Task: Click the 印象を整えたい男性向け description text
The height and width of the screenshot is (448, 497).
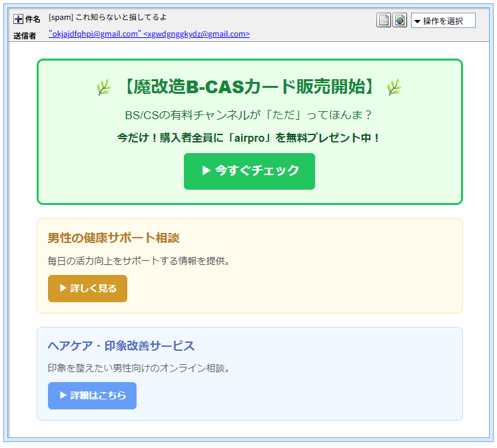Action: tap(139, 367)
